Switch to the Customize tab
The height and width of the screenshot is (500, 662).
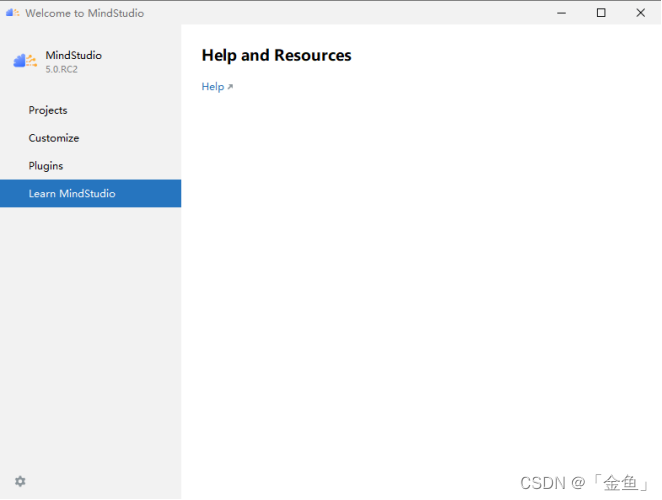[x=90, y=138]
